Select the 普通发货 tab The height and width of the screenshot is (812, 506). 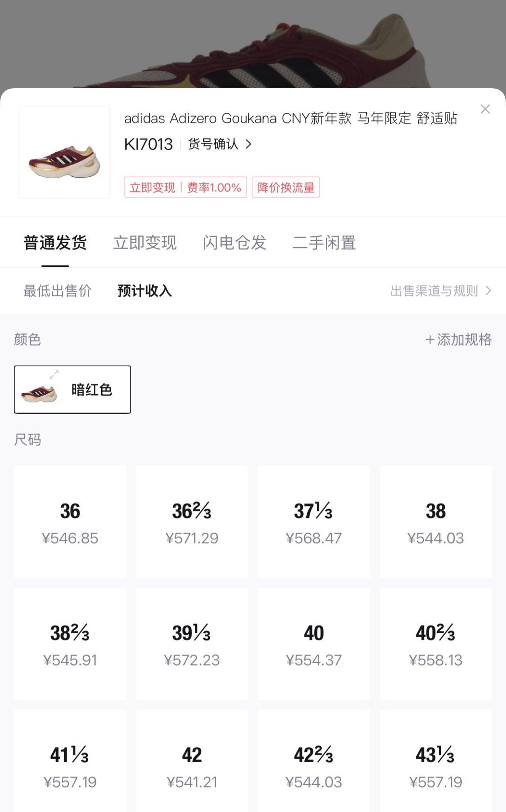click(55, 242)
